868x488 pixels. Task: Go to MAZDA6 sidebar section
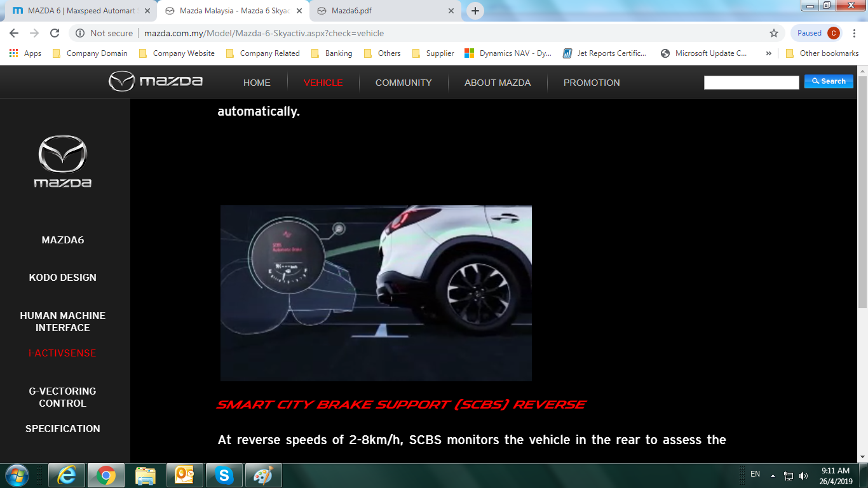[63, 240]
